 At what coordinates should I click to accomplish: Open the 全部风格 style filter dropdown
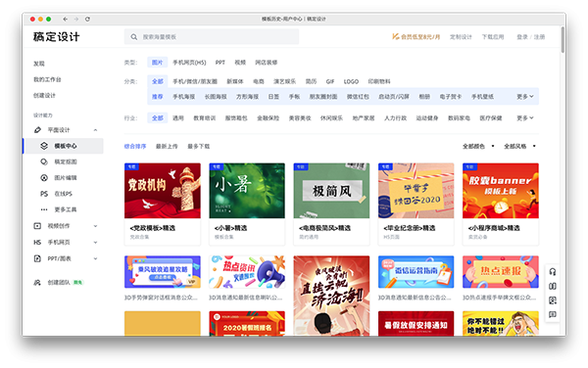(x=519, y=146)
